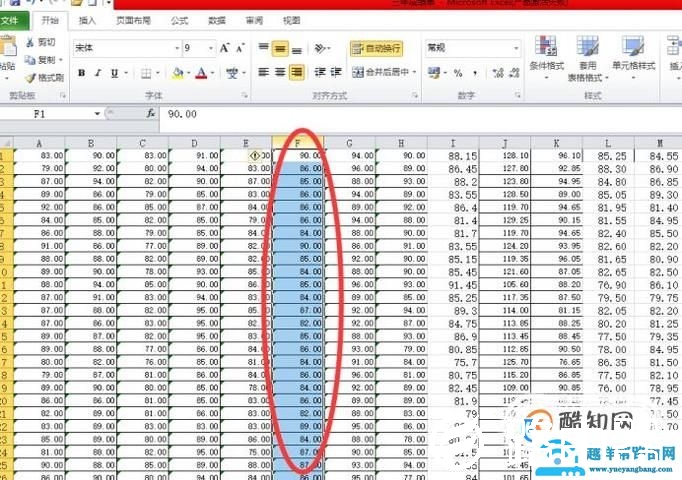682x480 pixels.
Task: Click the error warning indicator in E1
Action: pos(255,155)
